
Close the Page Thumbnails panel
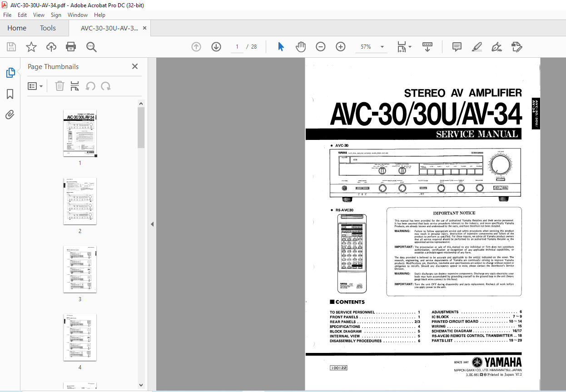point(135,66)
